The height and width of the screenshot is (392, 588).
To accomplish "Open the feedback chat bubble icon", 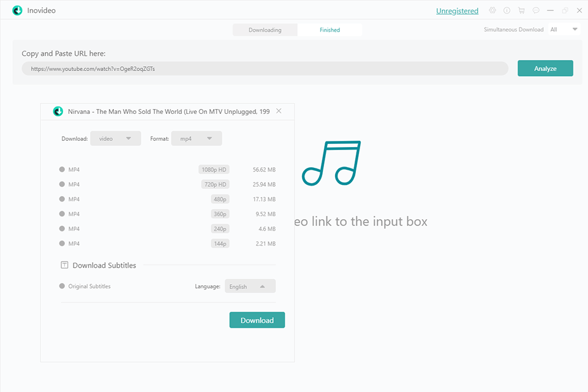I will pos(536,10).
